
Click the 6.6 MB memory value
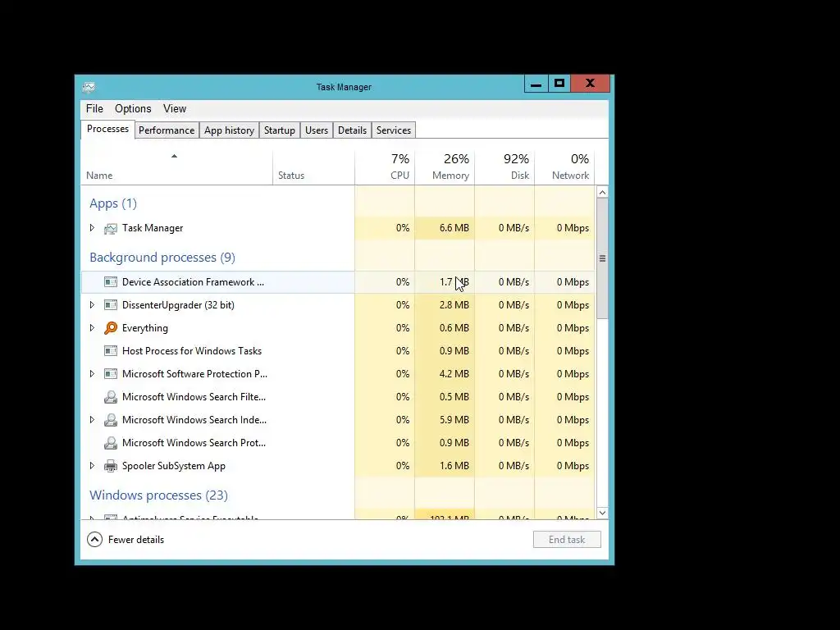(x=454, y=228)
